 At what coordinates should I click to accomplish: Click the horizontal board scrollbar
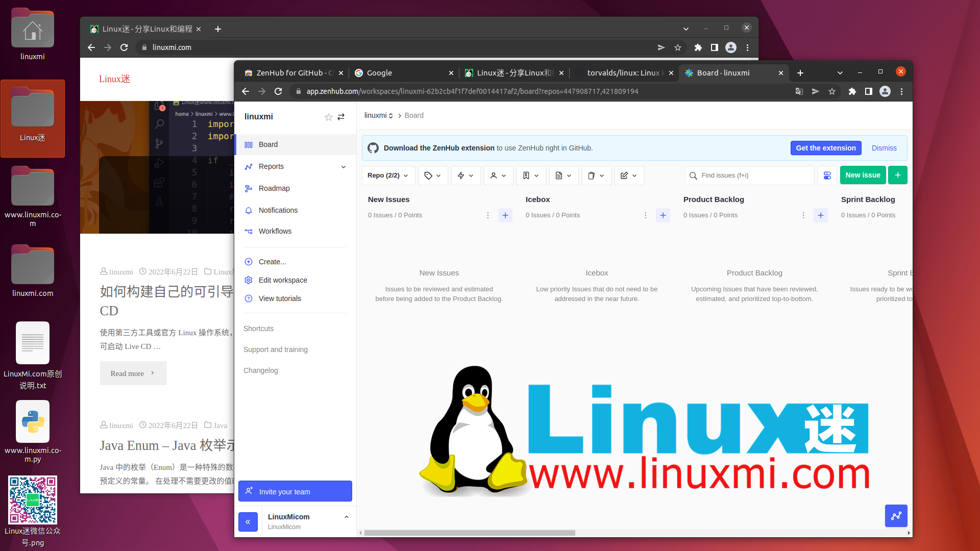(470, 533)
